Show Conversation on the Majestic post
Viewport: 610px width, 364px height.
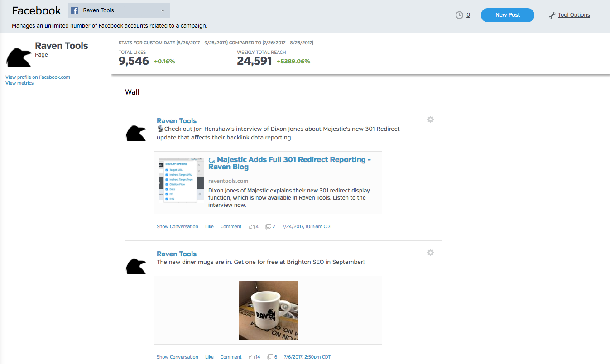click(177, 226)
